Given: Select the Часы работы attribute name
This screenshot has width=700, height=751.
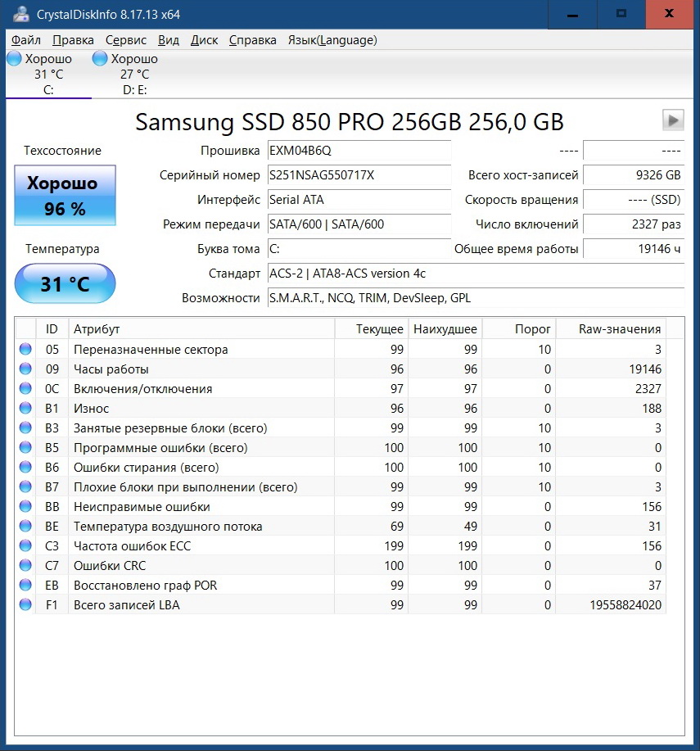Looking at the screenshot, I should point(111,369).
